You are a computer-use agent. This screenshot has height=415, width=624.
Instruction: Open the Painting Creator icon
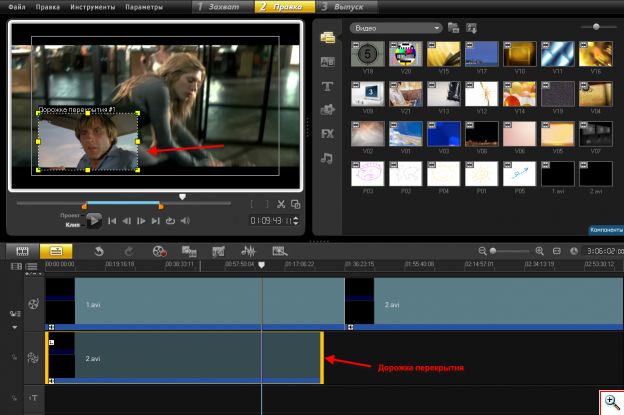218,251
